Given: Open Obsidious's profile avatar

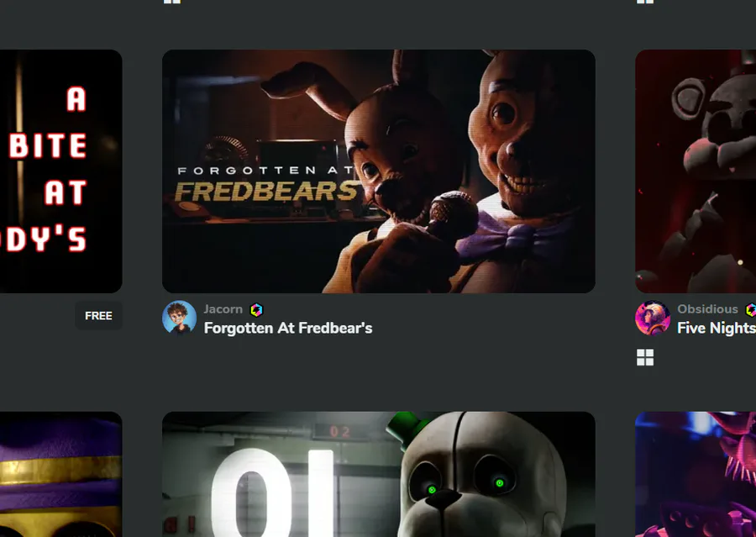Looking at the screenshot, I should [653, 318].
